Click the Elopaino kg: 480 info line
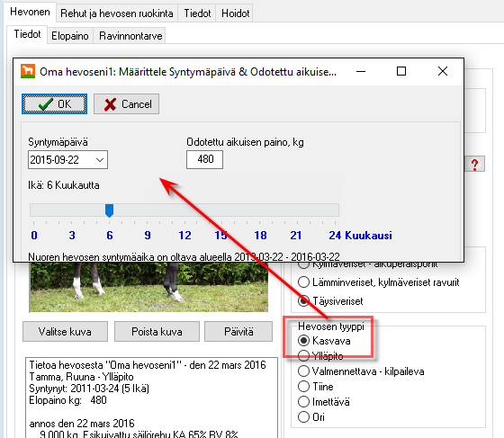504x438 pixels. pyautogui.click(x=67, y=400)
